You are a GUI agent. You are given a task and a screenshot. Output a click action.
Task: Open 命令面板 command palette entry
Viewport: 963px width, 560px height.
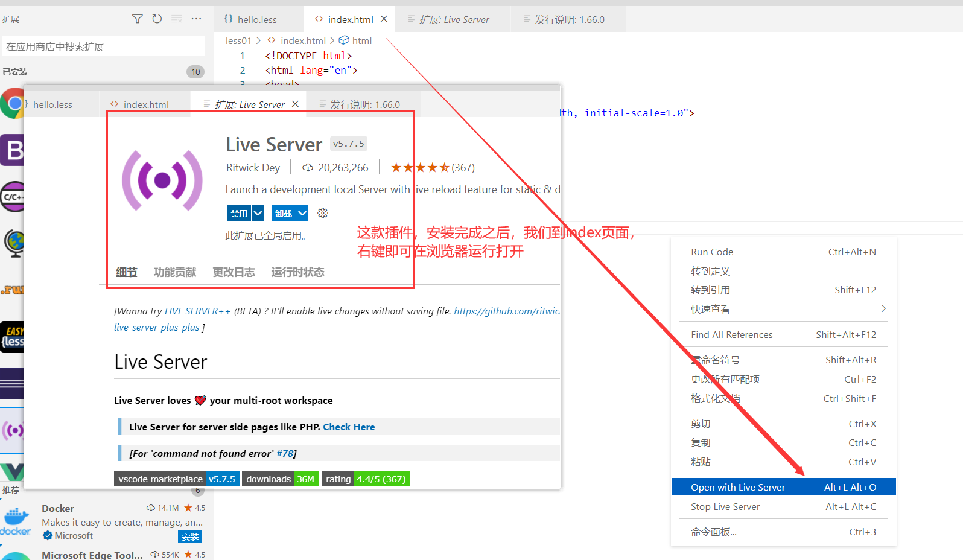point(783,532)
